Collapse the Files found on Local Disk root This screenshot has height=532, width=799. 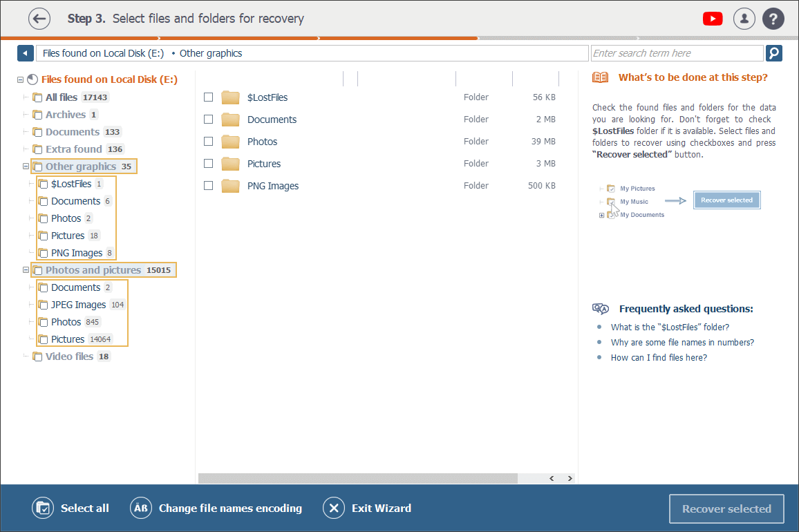(x=21, y=79)
